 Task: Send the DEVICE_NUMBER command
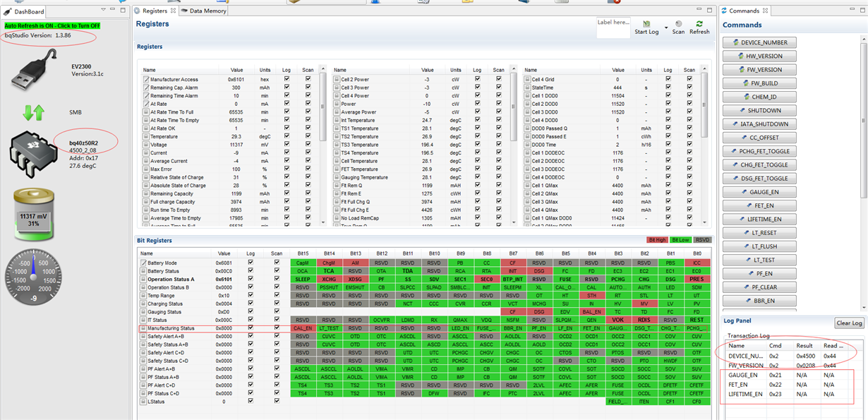click(759, 42)
